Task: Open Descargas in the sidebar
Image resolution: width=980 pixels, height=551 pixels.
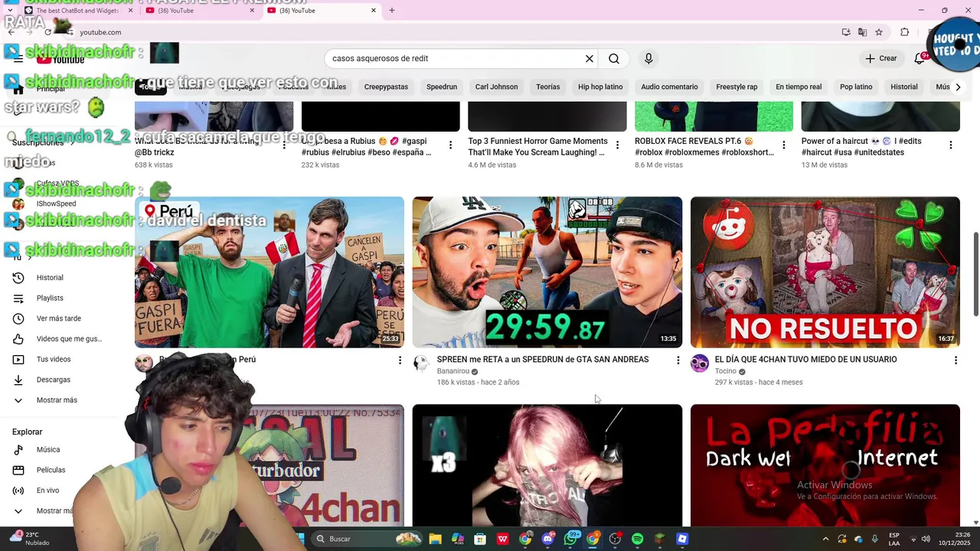Action: [54, 380]
